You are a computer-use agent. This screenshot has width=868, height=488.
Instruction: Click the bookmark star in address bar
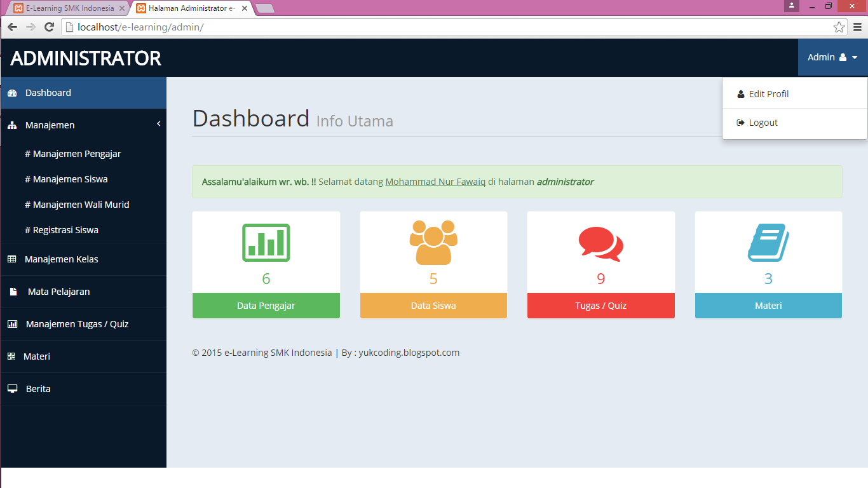coord(839,27)
